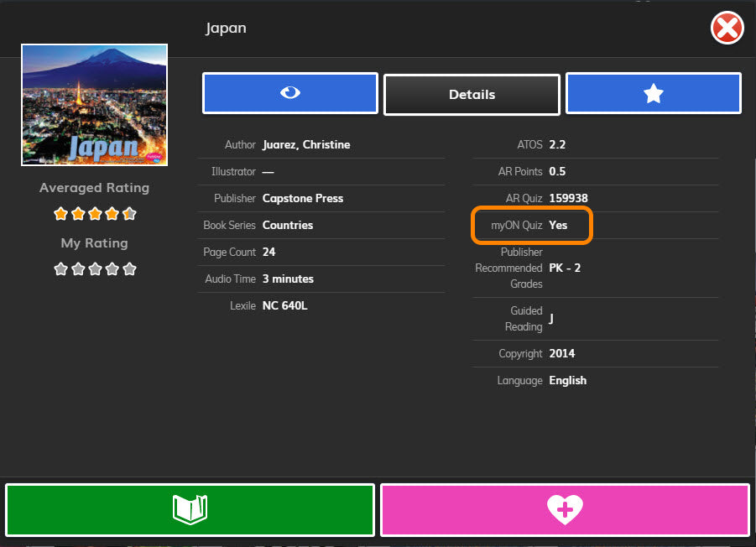Click the Japan book cover thumbnail
756x547 pixels.
[x=94, y=105]
